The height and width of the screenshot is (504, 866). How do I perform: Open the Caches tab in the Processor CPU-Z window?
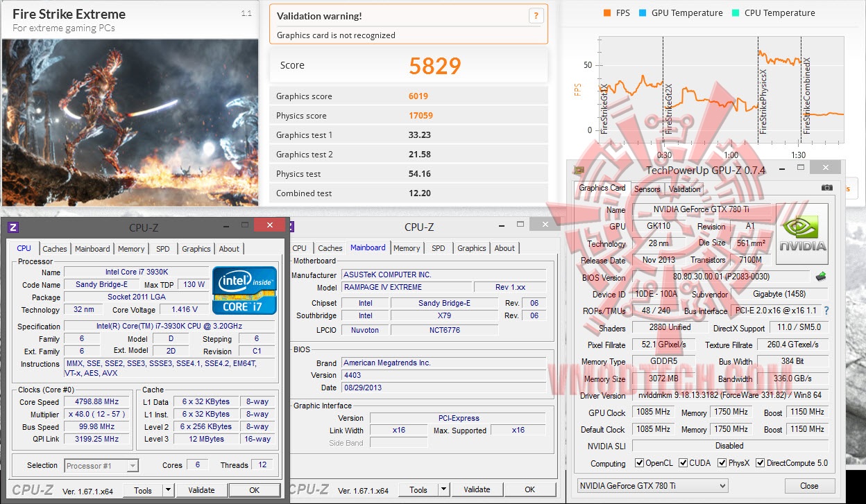[x=55, y=249]
